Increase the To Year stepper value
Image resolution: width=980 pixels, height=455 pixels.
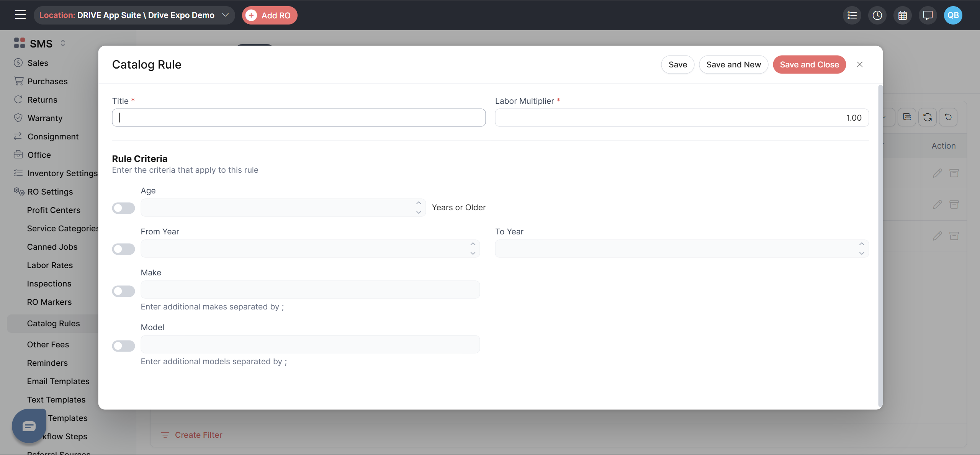click(861, 244)
